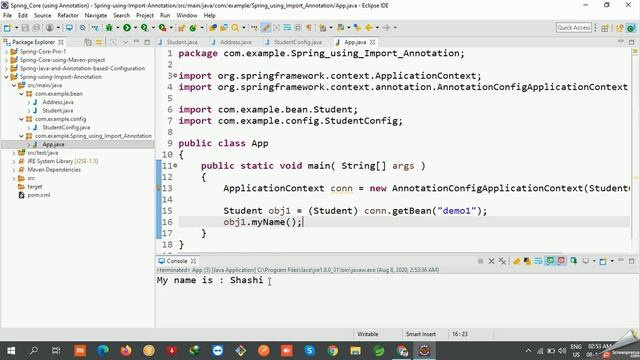Click the New Java Class icon

click(193, 28)
